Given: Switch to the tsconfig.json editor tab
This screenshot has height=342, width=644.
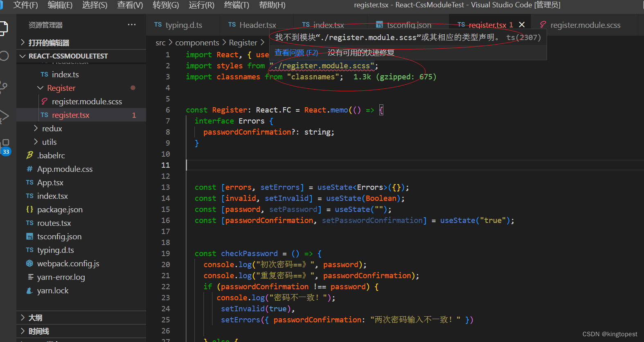Looking at the screenshot, I should (409, 25).
